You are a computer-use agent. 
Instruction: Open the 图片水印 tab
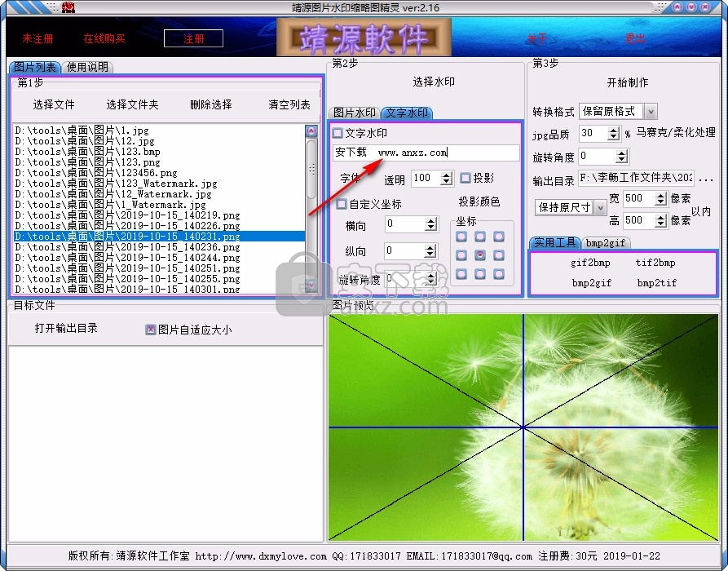click(x=355, y=113)
